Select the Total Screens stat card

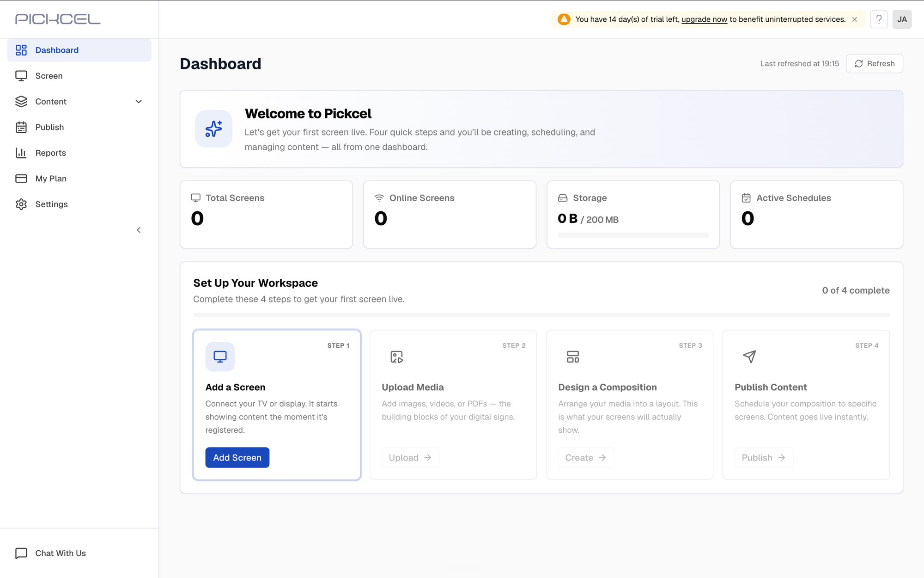coord(266,215)
